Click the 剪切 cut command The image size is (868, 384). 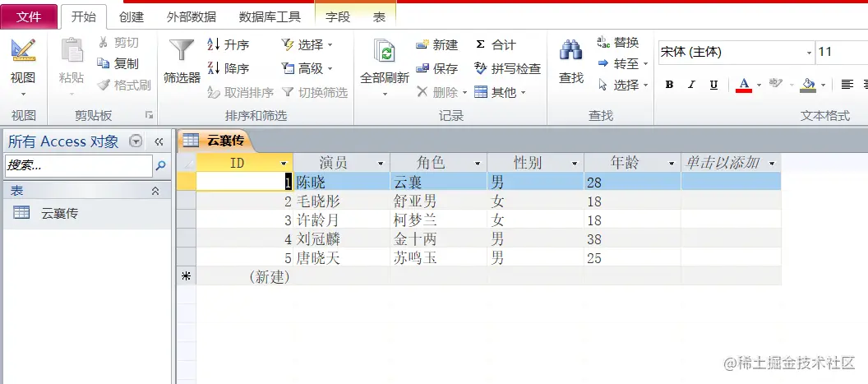pos(118,43)
